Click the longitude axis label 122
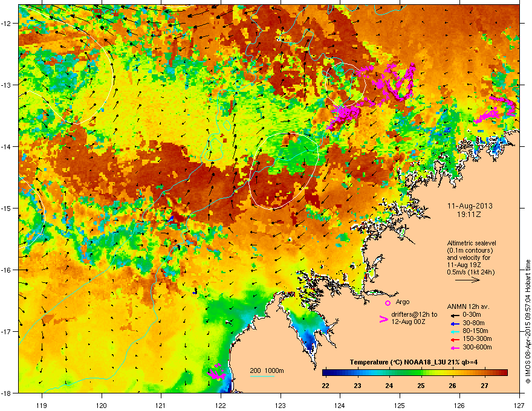Viewport: 532px width, 411px height. (x=221, y=406)
